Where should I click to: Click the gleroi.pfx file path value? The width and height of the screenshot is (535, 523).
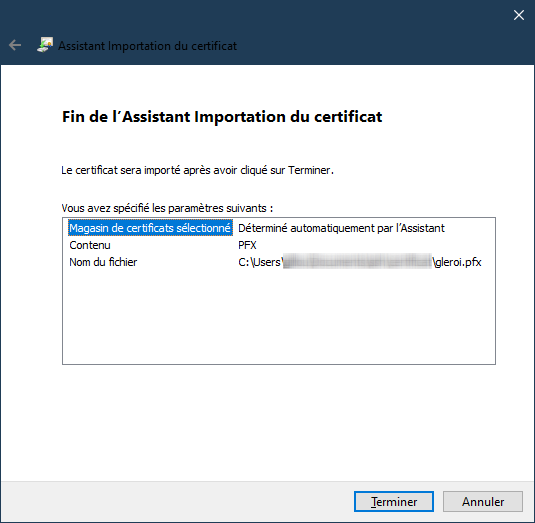point(457,262)
